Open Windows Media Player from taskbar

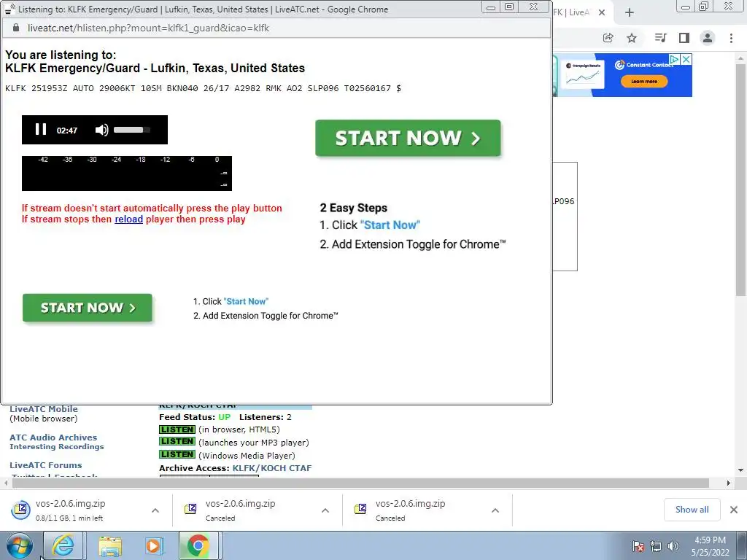(153, 545)
